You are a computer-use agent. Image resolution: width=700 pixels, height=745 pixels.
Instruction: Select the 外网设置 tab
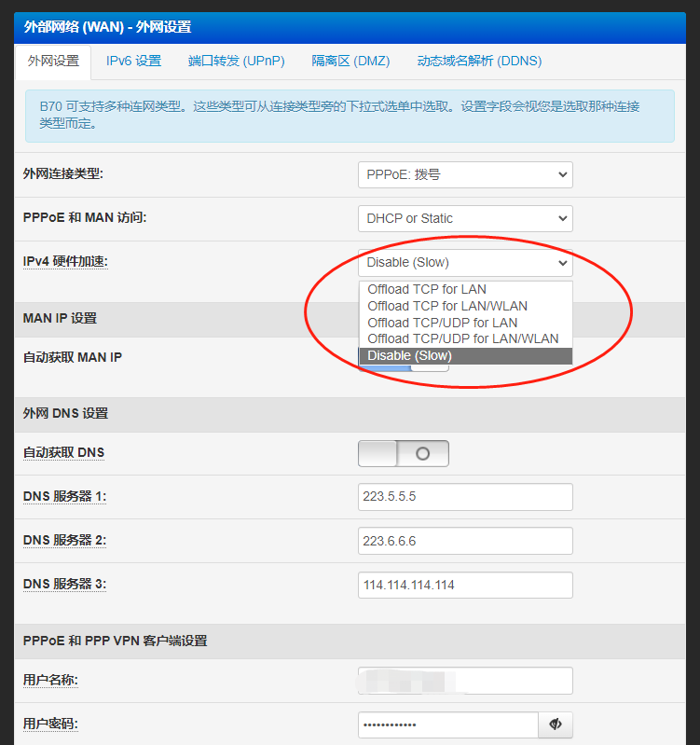53,61
